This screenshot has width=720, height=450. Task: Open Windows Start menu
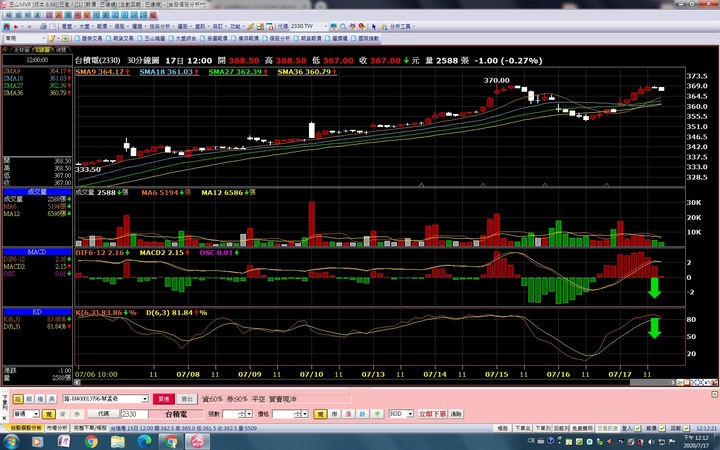(11, 442)
